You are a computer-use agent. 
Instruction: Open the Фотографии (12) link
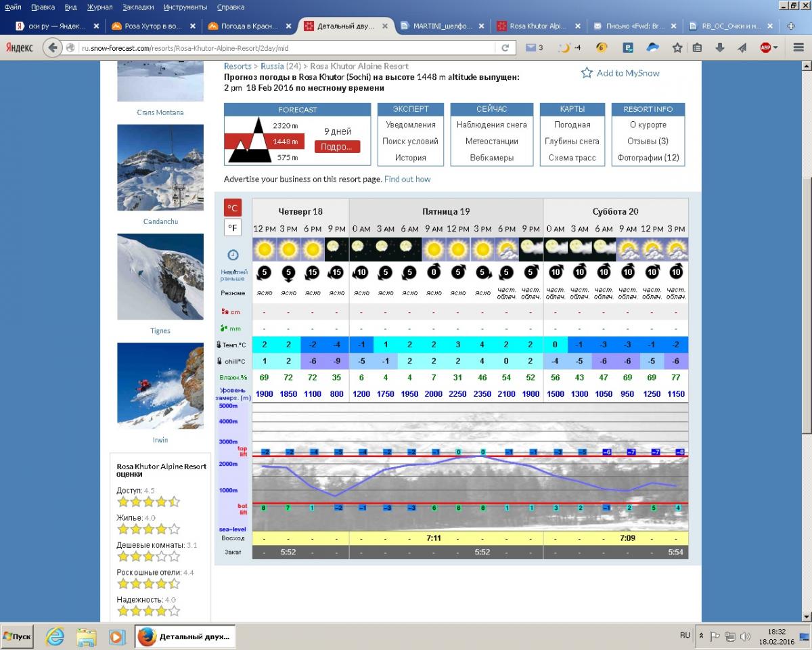click(x=648, y=158)
